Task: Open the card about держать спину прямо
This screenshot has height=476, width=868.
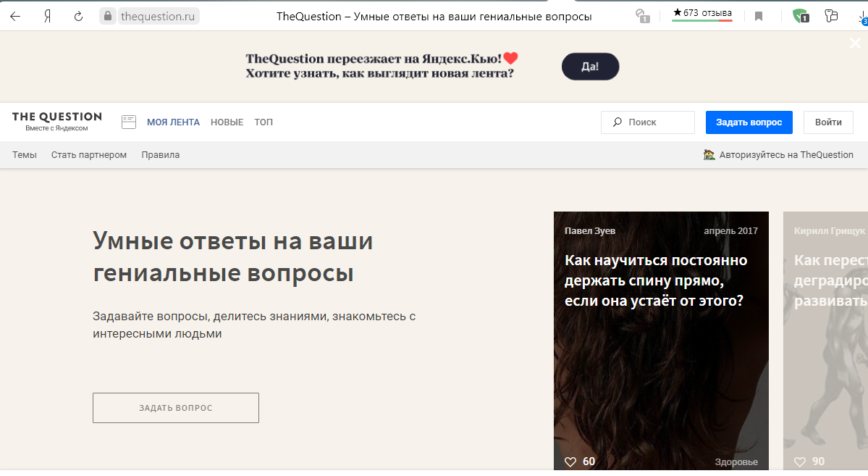Action: point(661,341)
